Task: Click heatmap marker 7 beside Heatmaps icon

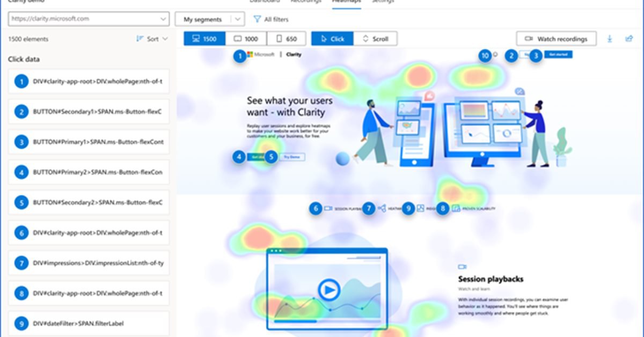Action: 368,208
